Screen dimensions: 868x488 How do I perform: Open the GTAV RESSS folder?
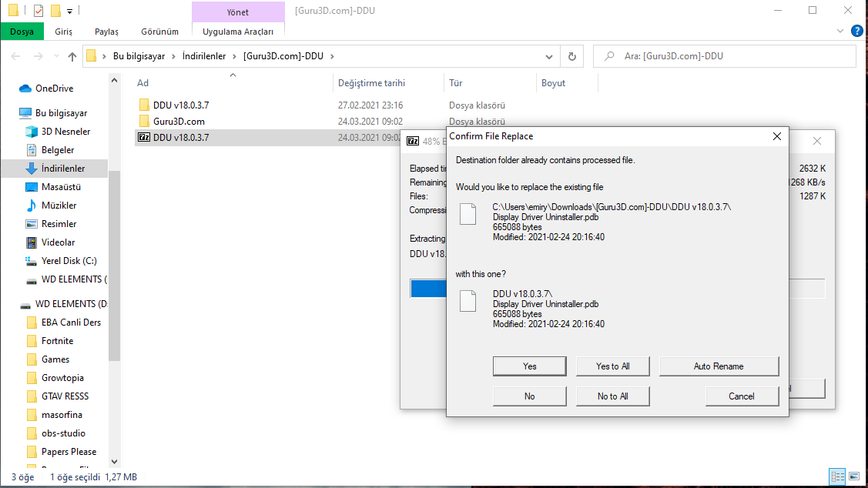pyautogui.click(x=65, y=396)
